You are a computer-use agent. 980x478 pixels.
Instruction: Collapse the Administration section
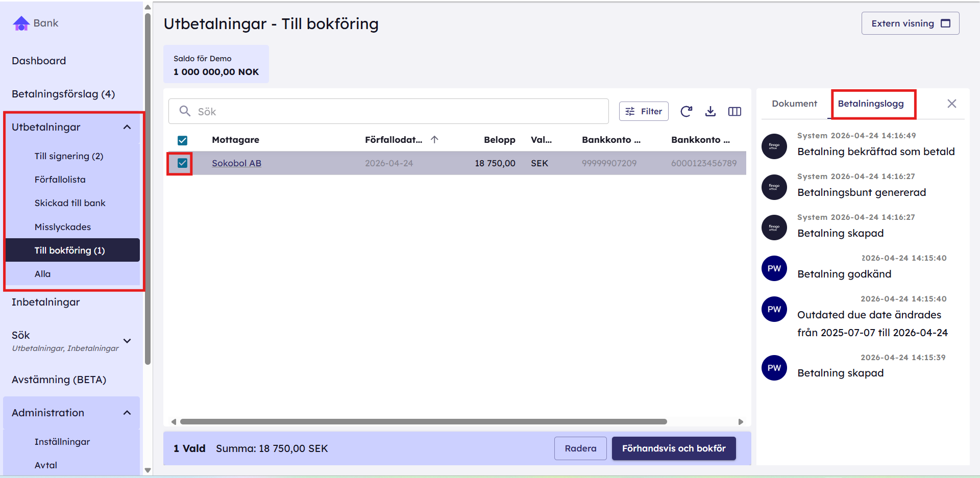click(127, 413)
